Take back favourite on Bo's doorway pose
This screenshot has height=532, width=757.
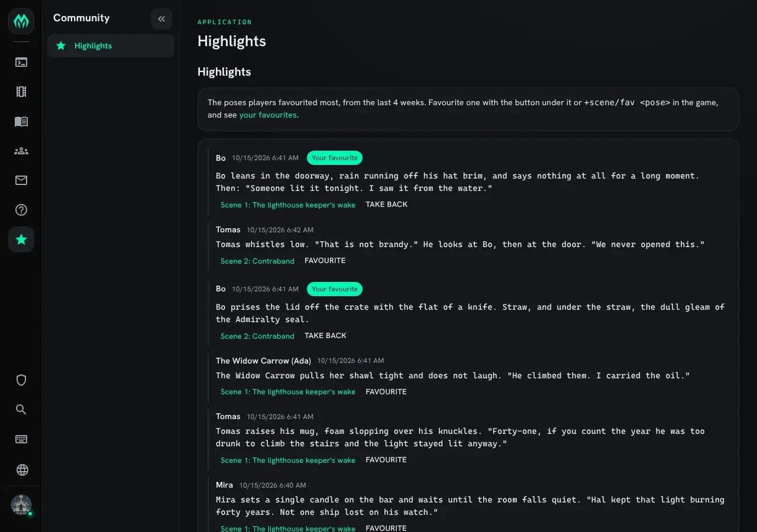[387, 205]
